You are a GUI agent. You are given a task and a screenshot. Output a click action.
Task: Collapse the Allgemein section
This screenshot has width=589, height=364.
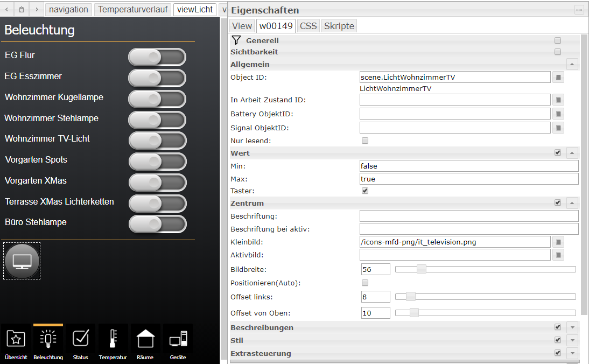point(572,64)
